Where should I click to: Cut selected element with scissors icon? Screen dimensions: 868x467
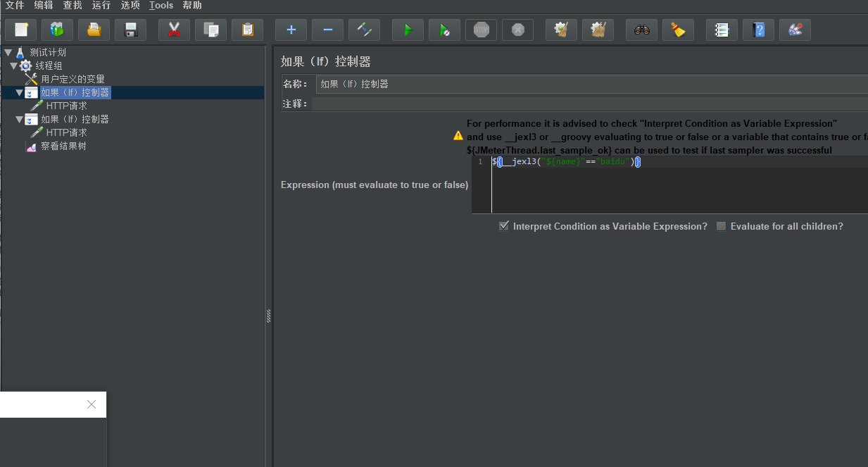coord(175,30)
